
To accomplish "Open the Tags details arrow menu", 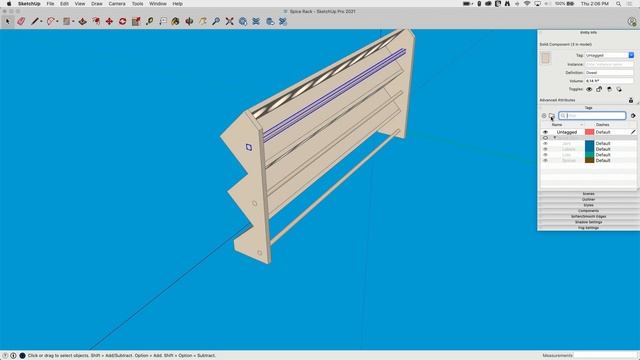I will [x=633, y=116].
